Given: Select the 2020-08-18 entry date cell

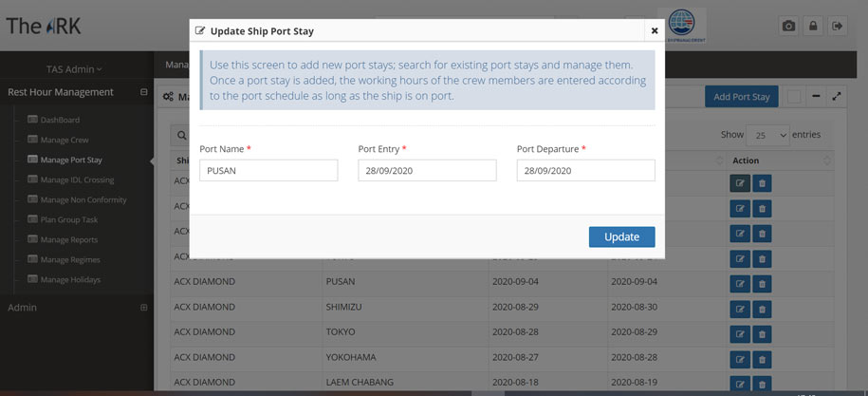Looking at the screenshot, I should (x=515, y=382).
